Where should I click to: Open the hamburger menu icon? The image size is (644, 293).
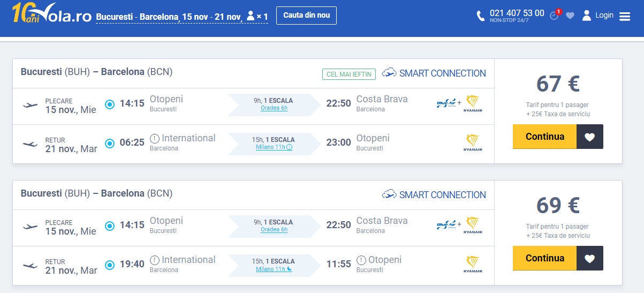coord(625,17)
